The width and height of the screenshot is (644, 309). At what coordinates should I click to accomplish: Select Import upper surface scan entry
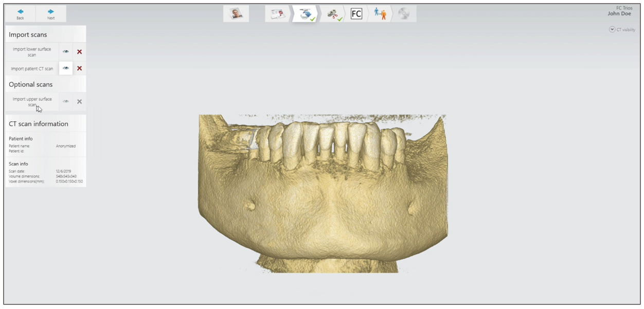point(32,101)
